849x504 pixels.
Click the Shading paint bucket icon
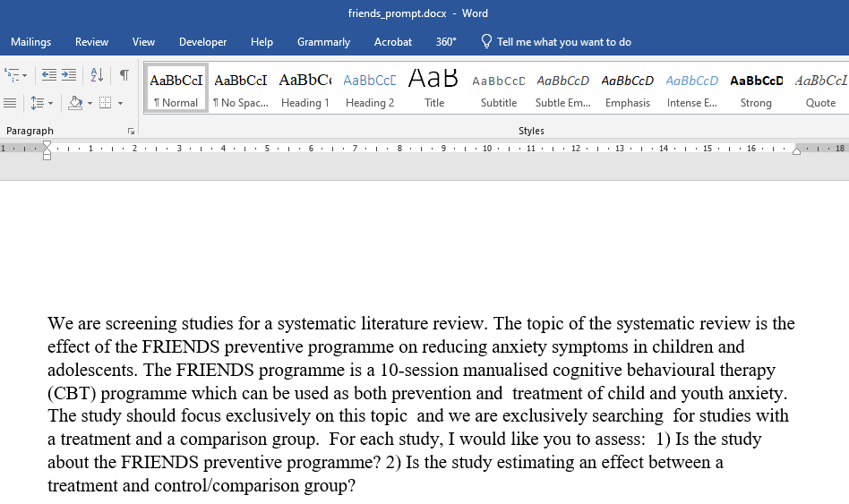75,103
